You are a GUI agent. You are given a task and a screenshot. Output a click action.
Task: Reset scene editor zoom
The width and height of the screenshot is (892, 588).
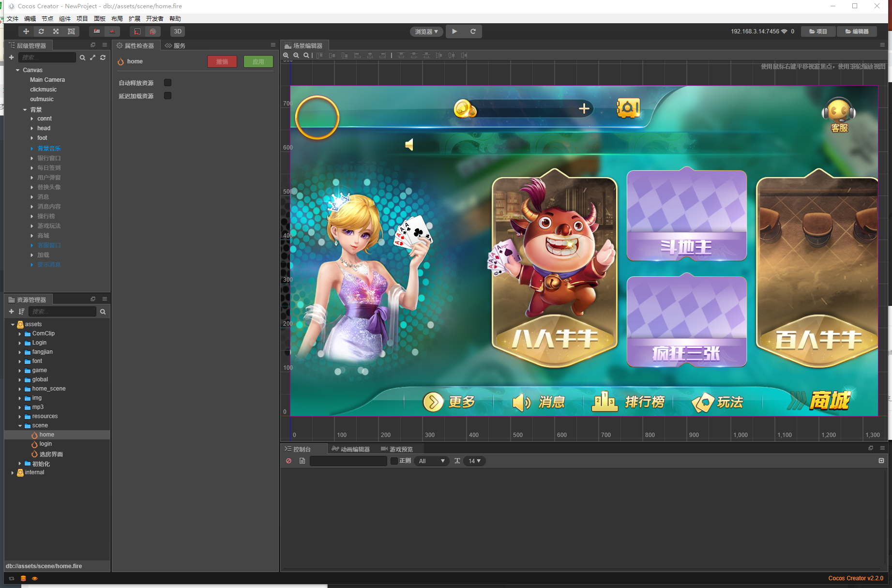tap(306, 55)
